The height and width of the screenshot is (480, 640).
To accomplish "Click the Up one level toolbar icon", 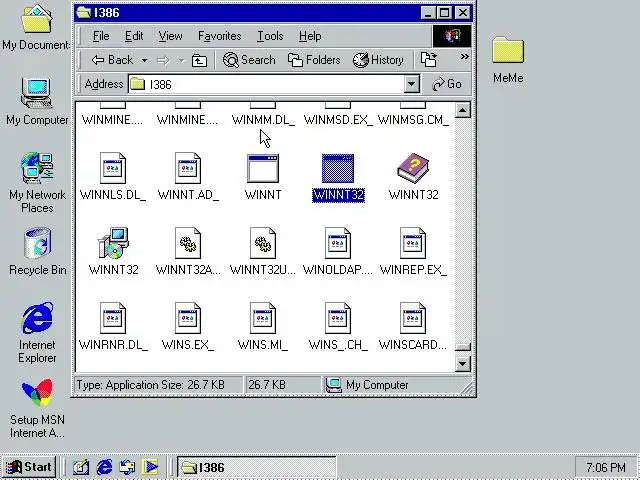I will [199, 60].
